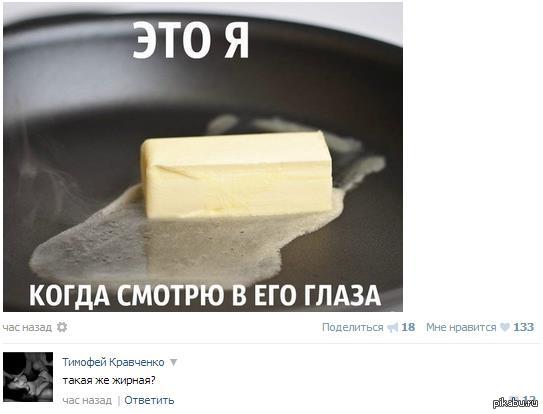Click the pikabu.ru watermark

pos(516,403)
